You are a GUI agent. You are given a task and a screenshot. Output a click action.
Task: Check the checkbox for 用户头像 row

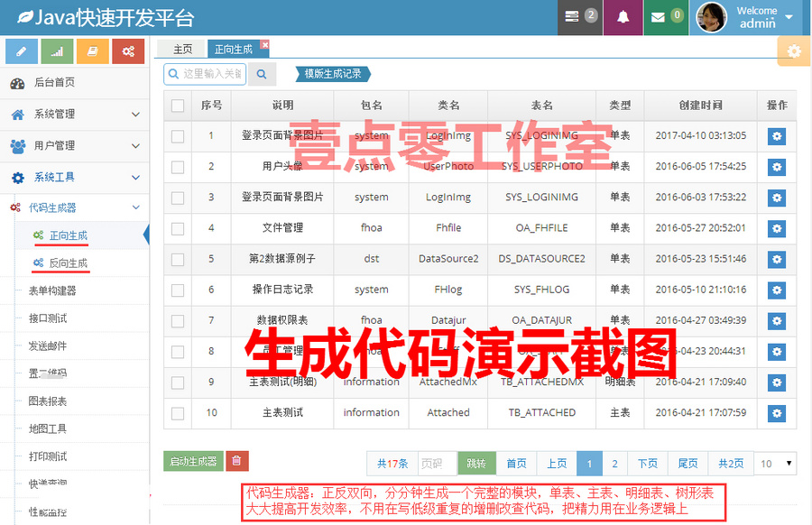tap(177, 167)
